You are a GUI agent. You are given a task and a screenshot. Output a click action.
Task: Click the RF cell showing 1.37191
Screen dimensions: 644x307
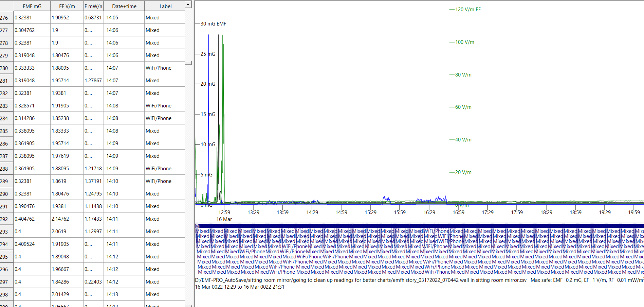pyautogui.click(x=93, y=181)
